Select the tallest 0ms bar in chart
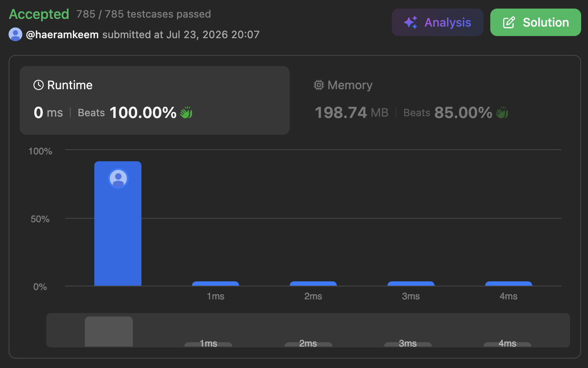The height and width of the screenshot is (368, 588). [118, 223]
